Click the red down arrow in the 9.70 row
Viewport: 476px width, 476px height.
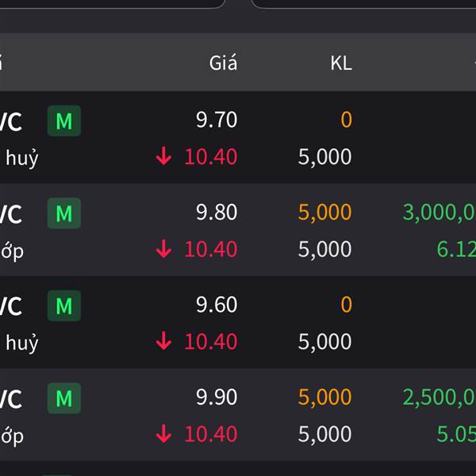pos(164,157)
